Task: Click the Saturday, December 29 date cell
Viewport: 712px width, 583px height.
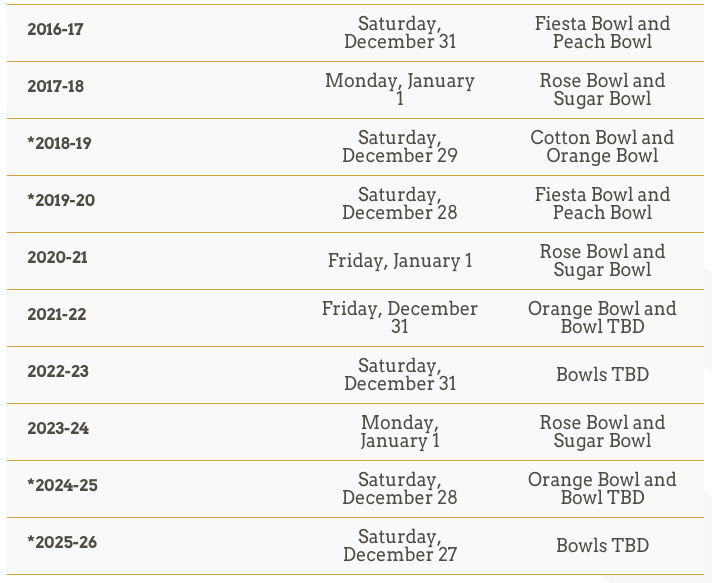Action: click(400, 147)
